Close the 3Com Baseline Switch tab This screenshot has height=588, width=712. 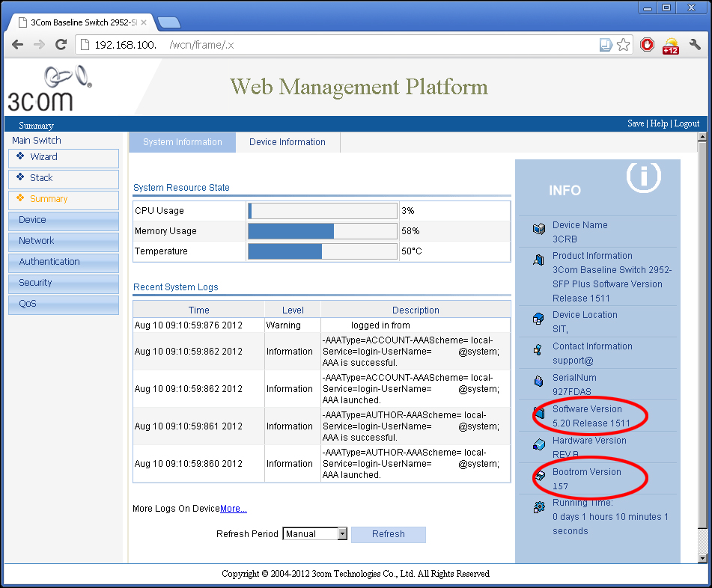[x=144, y=22]
